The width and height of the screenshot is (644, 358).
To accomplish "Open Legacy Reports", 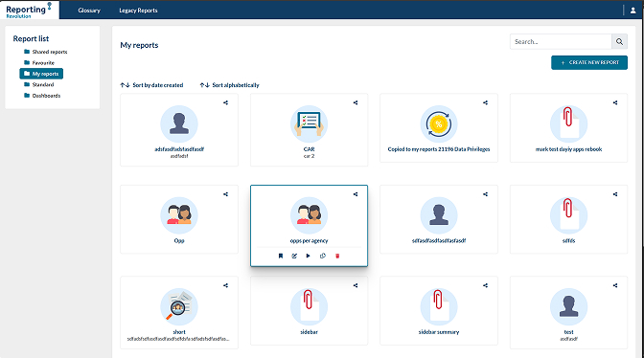I will (x=138, y=11).
